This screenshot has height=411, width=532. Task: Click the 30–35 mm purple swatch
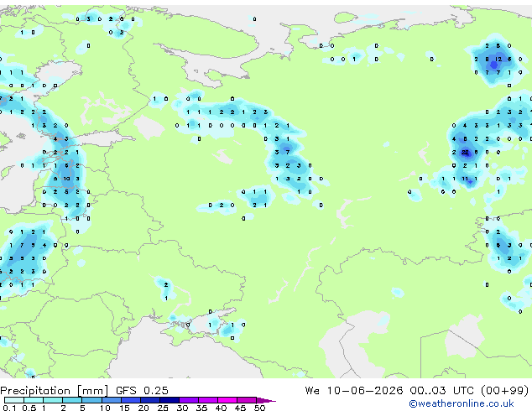[188, 400]
